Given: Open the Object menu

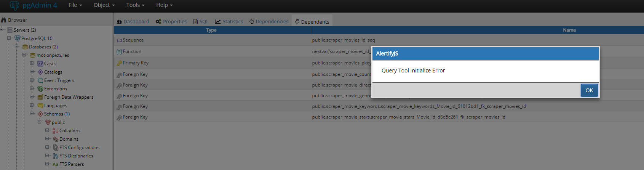Looking at the screenshot, I should point(104,5).
